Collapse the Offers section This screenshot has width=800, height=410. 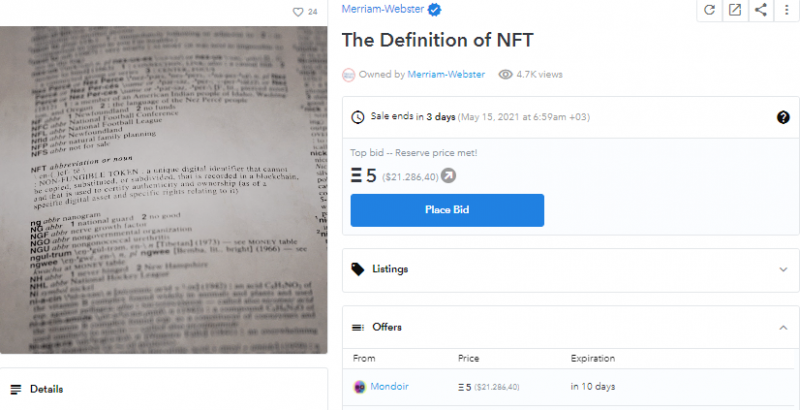[783, 327]
